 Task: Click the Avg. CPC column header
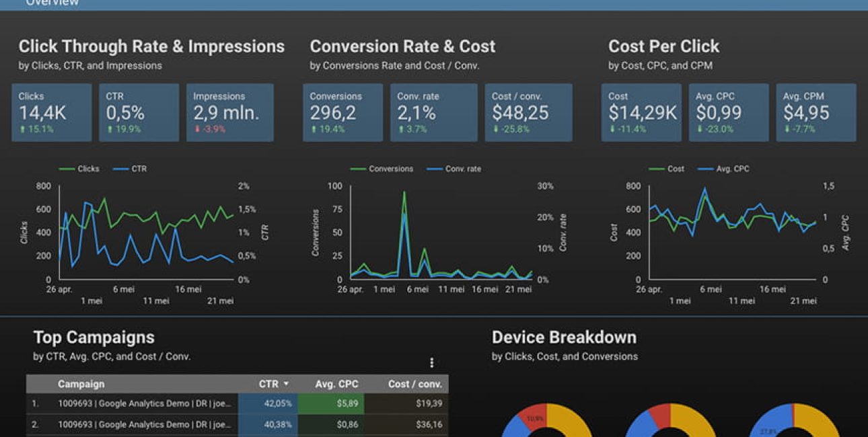click(x=336, y=384)
